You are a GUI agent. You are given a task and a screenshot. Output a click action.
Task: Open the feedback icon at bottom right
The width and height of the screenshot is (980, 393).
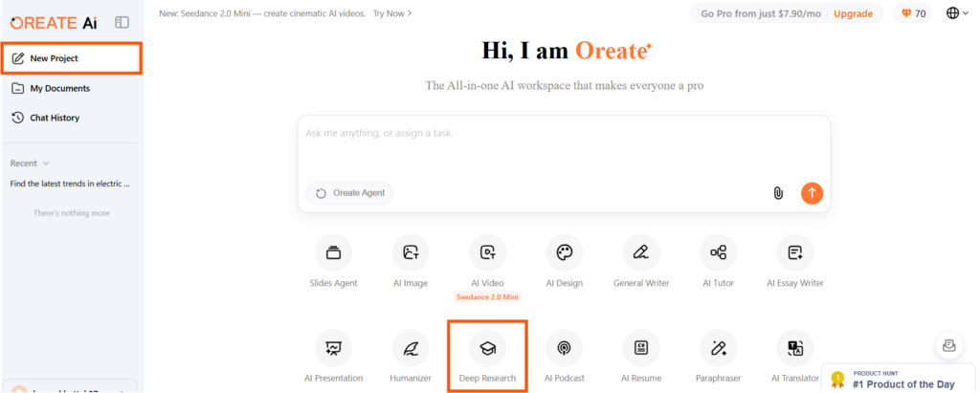click(x=948, y=345)
